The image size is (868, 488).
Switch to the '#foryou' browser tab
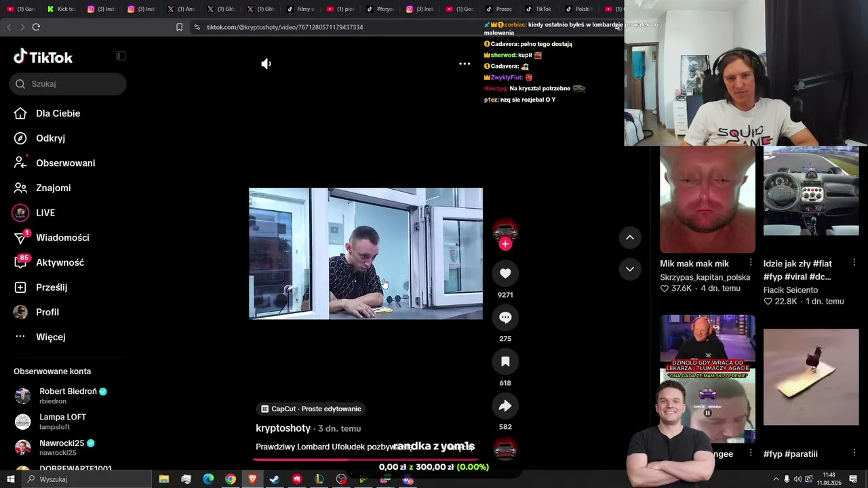pos(380,9)
